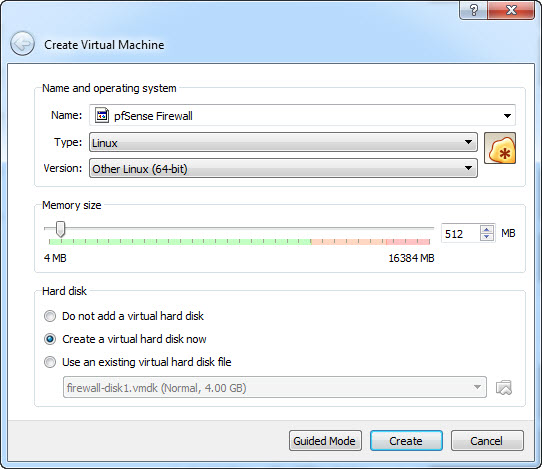Open the Type dropdown showing Linux
The image size is (542, 469).
click(283, 142)
